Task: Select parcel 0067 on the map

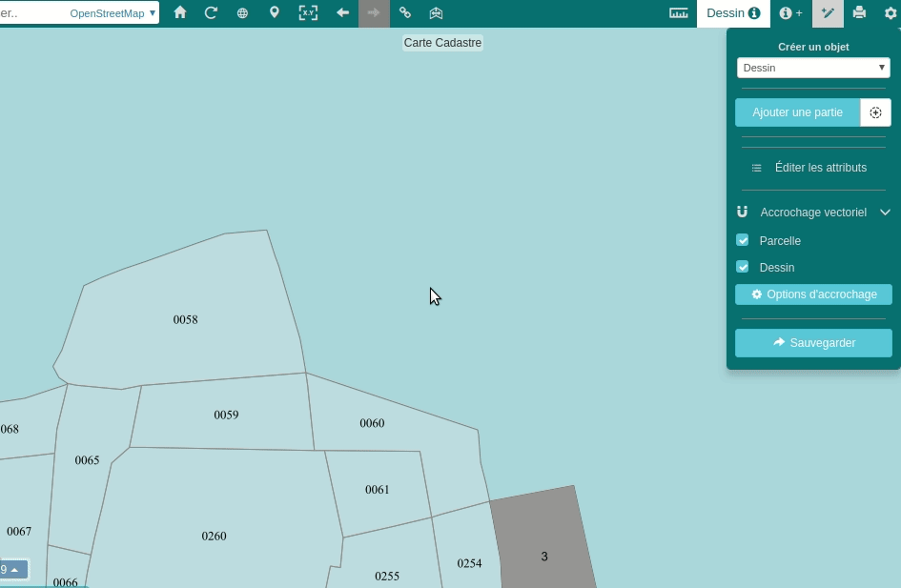Action: click(x=19, y=531)
